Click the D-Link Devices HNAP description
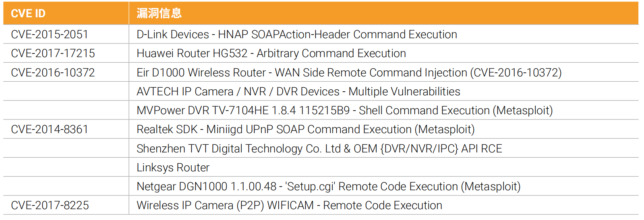Image resolution: width=644 pixels, height=220 pixels. point(297,35)
